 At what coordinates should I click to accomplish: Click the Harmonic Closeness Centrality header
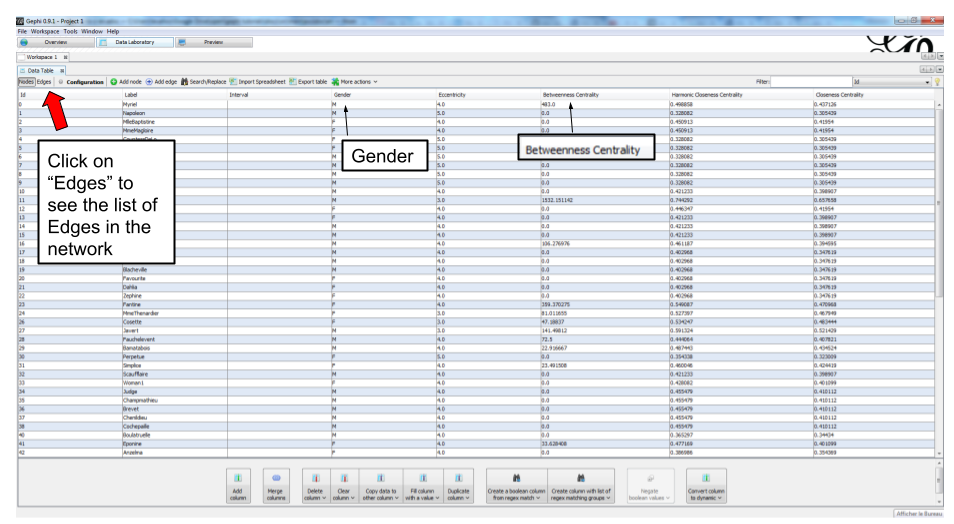[x=741, y=95]
